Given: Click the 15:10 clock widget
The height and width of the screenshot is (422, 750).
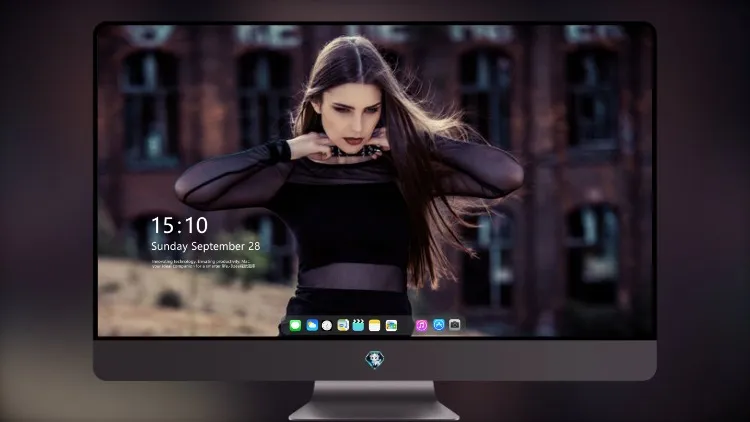Looking at the screenshot, I should (179, 225).
